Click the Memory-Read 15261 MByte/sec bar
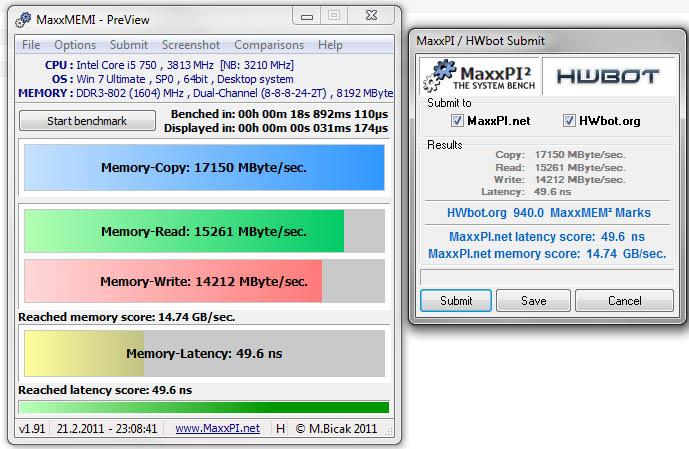689x449 pixels. tap(204, 231)
